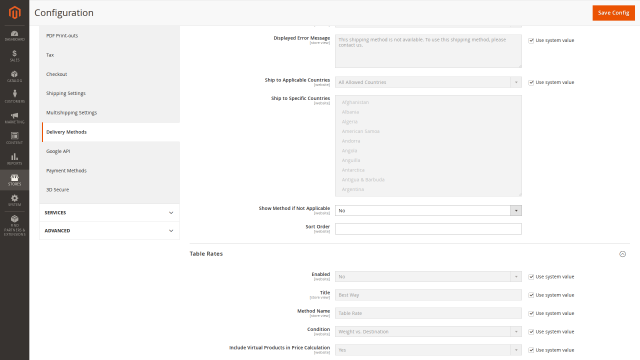Select Argentina in countries list
This screenshot has height=360, width=640.
(x=427, y=189)
